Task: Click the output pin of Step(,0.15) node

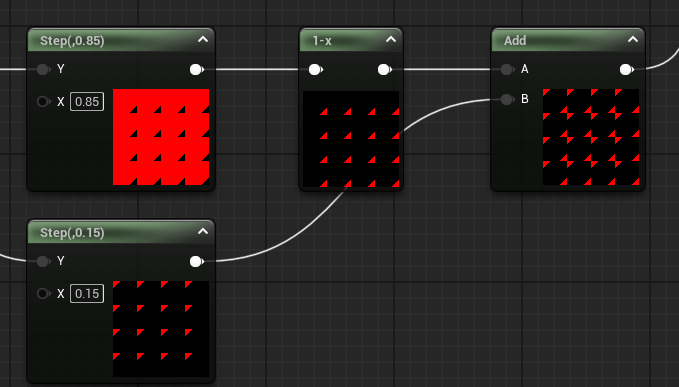Action: (197, 261)
